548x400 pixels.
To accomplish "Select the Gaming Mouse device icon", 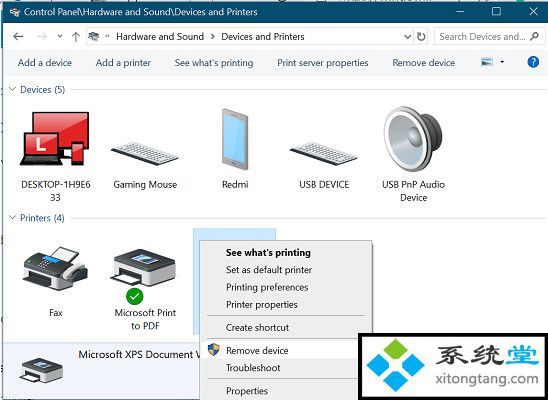I will click(x=145, y=154).
